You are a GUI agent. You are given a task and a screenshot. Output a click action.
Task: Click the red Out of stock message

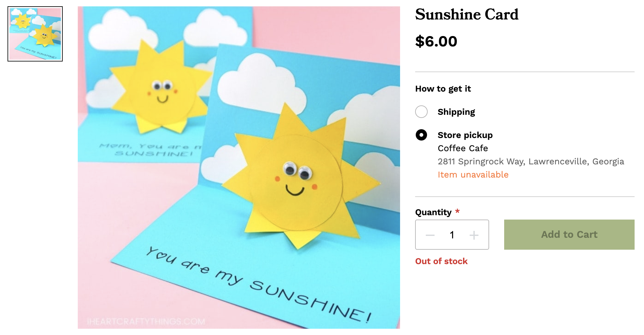(441, 261)
